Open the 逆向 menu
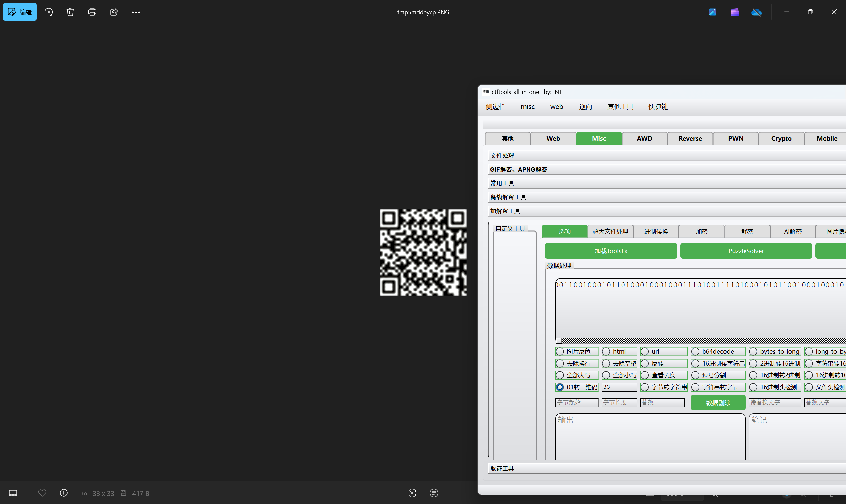This screenshot has height=504, width=846. pyautogui.click(x=585, y=107)
